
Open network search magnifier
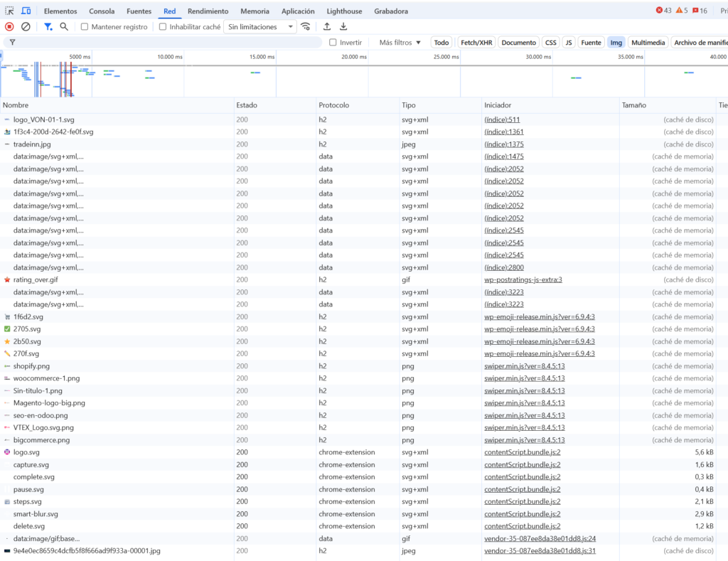coord(64,26)
